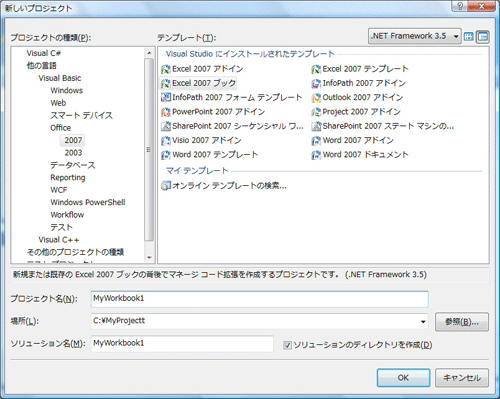Select その他のプロジェクトの種類 tree node
Screen dimensions: 500x399
click(x=75, y=252)
